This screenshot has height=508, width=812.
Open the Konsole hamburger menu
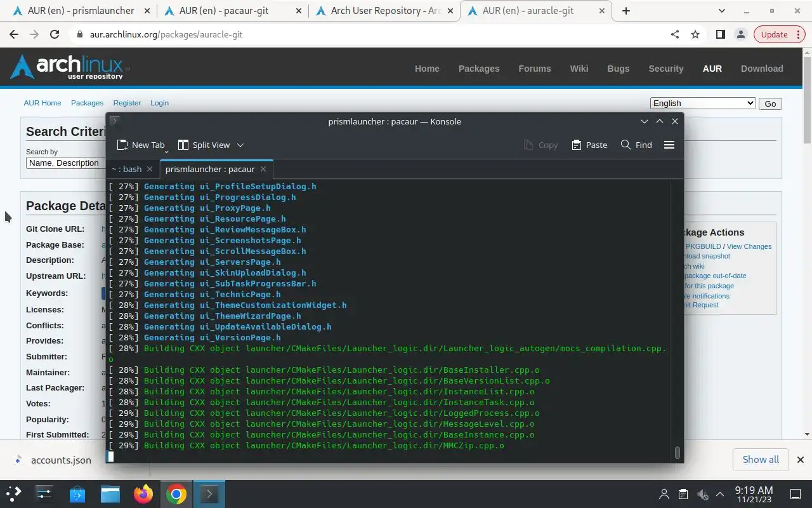pyautogui.click(x=669, y=145)
